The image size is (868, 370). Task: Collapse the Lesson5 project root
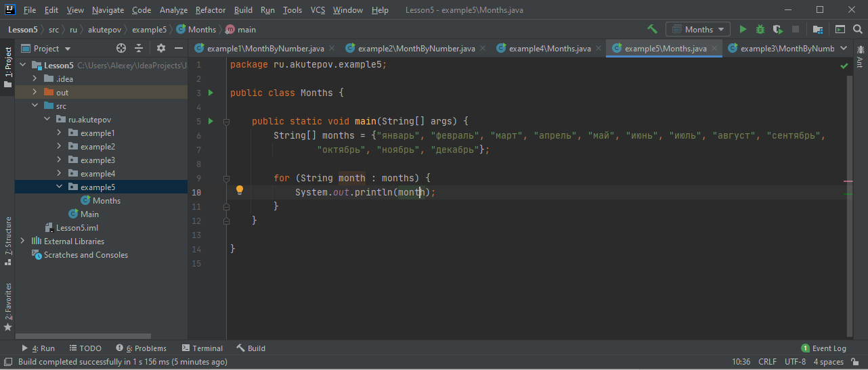pos(24,66)
